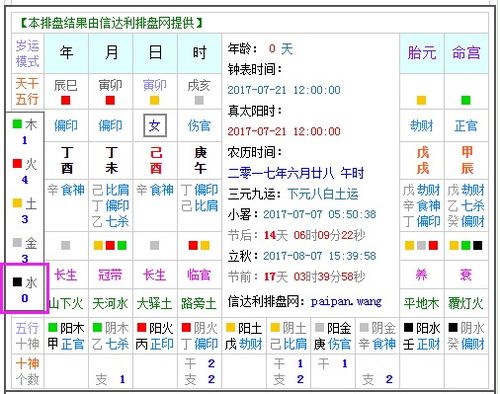Click the 阴水 cell in 五行 row
Viewport: 500px width, 394px height.
(x=466, y=328)
